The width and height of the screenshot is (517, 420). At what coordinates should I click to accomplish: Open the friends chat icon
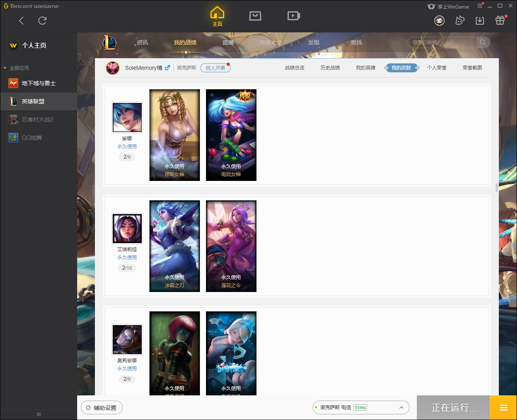point(460,20)
